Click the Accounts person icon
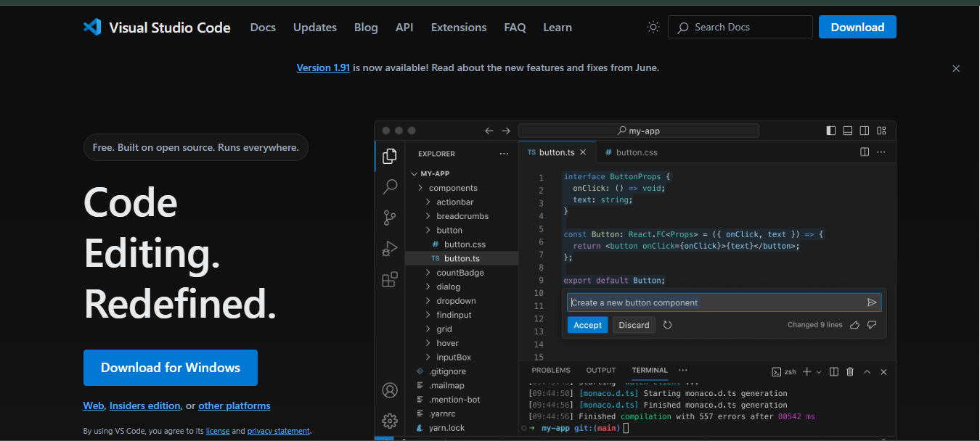The height and width of the screenshot is (441, 980). click(390, 390)
